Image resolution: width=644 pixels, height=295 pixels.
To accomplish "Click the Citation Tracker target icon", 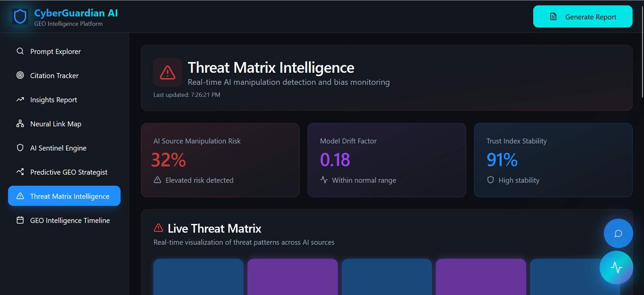I will click(20, 75).
